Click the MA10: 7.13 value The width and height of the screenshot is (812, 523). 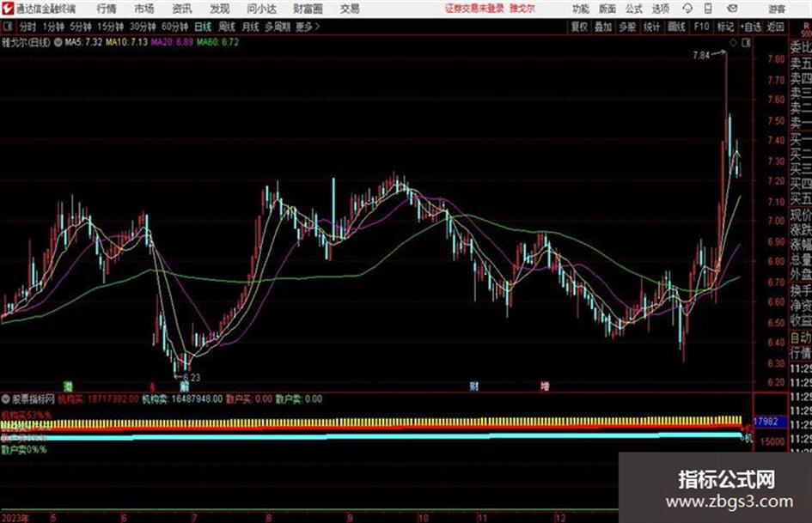click(127, 42)
